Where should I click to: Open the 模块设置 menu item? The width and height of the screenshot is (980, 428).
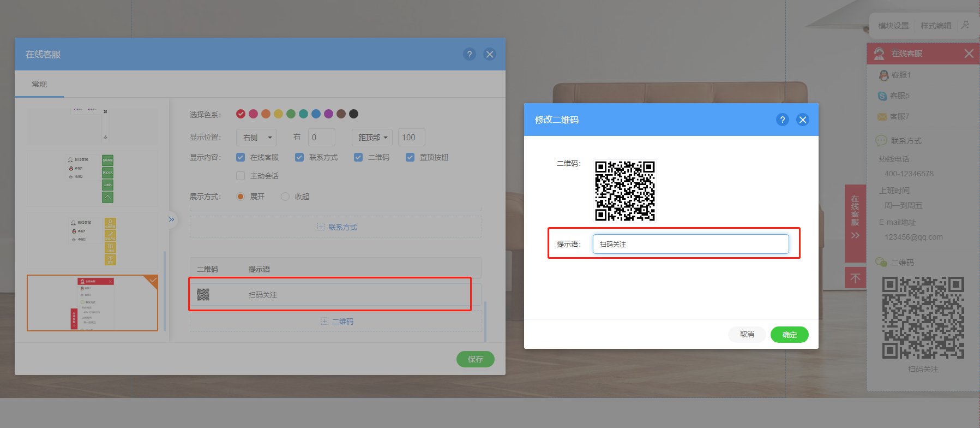(x=893, y=26)
